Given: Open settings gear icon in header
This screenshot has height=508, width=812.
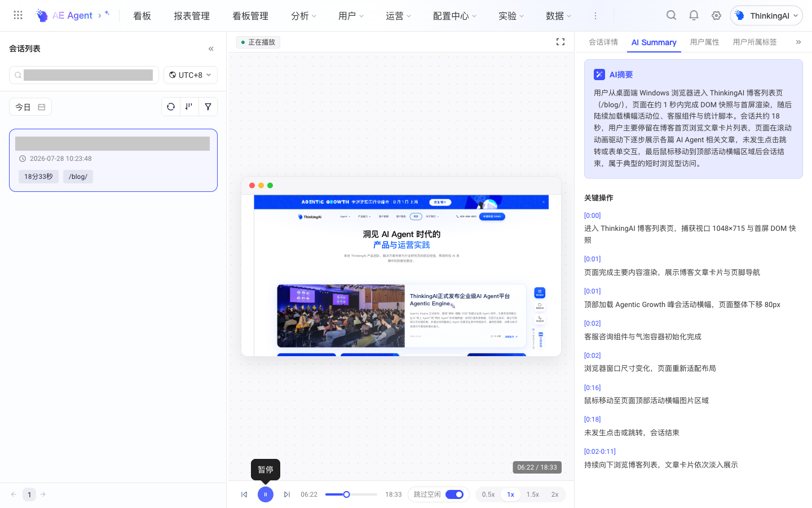Looking at the screenshot, I should [x=716, y=15].
